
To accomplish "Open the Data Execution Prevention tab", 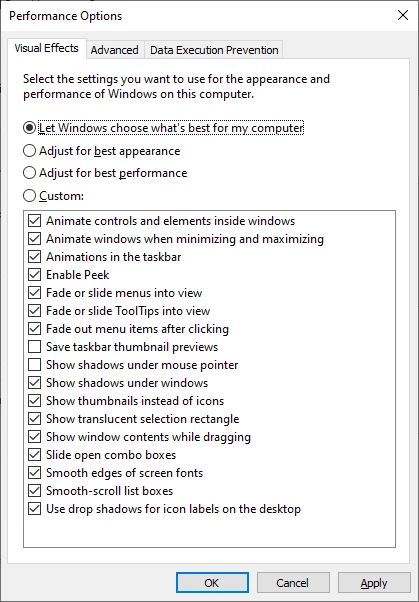I will [214, 50].
